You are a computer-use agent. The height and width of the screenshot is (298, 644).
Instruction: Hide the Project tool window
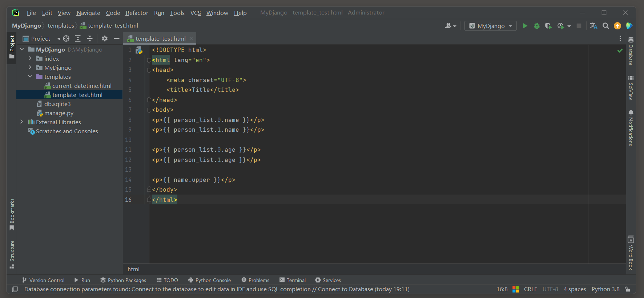coord(116,38)
